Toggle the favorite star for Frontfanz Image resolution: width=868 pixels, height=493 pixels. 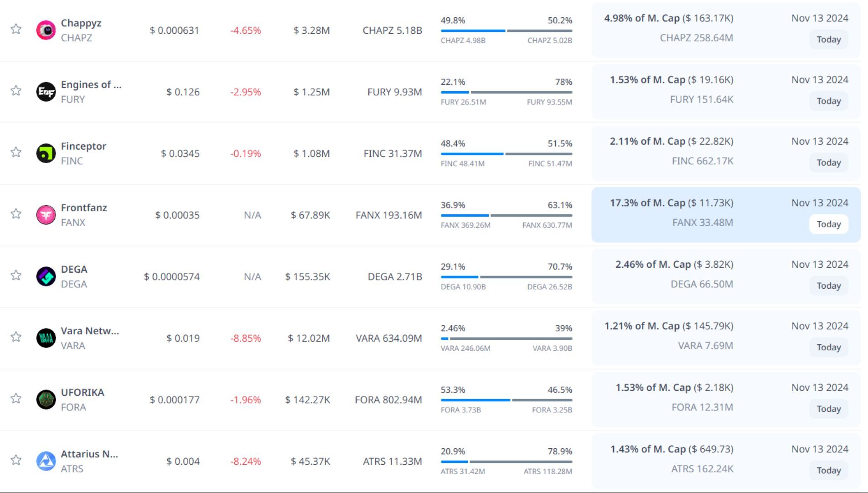(x=16, y=214)
